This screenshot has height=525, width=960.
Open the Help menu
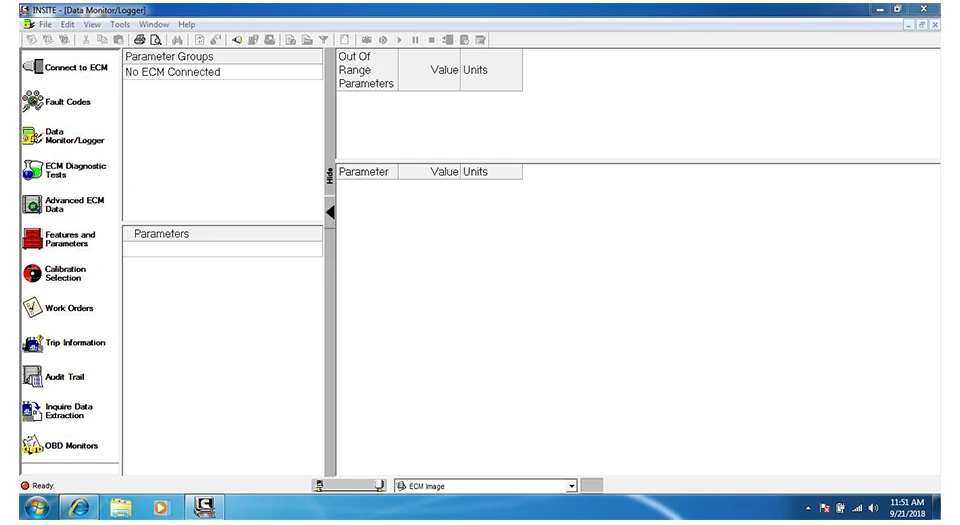click(x=187, y=24)
